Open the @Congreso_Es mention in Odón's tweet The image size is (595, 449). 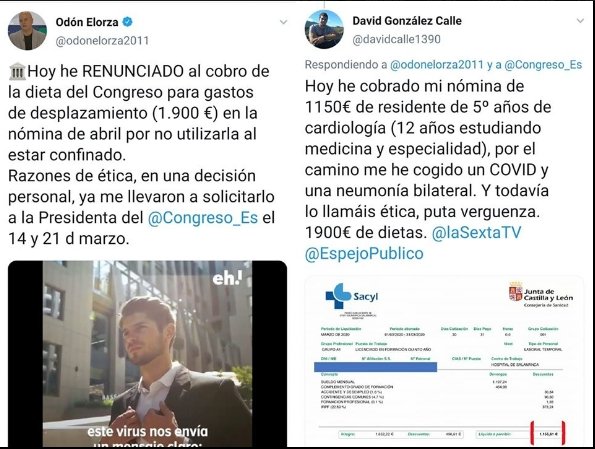pos(203,218)
